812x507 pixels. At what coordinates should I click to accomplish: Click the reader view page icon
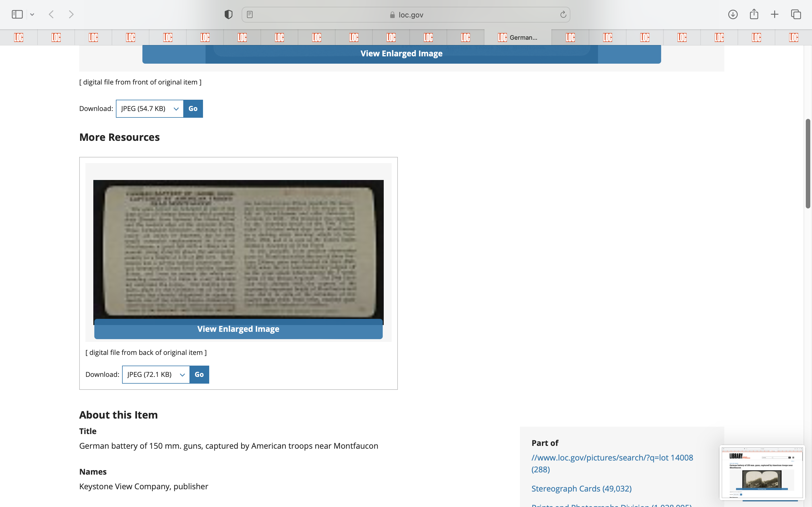pyautogui.click(x=250, y=14)
